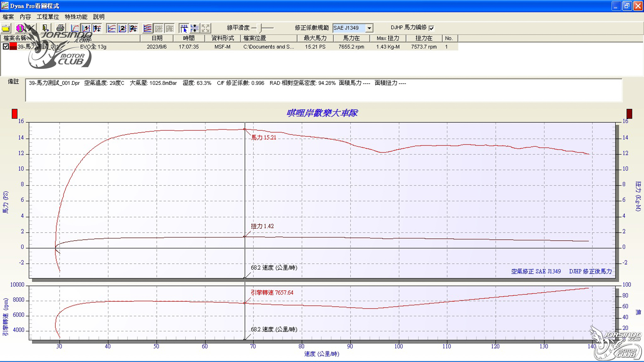644x362 pixels.
Task: Click the 馬力在 column header
Action: [351, 38]
